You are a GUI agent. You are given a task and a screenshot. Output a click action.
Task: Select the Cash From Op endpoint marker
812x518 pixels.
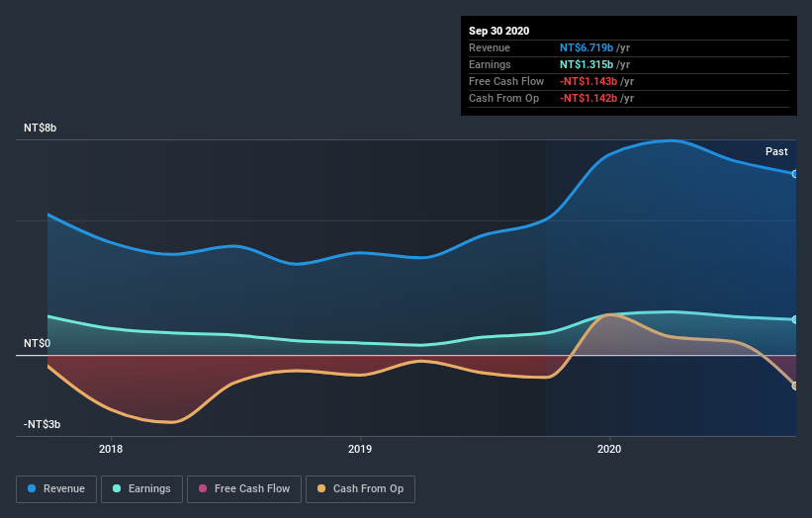795,387
